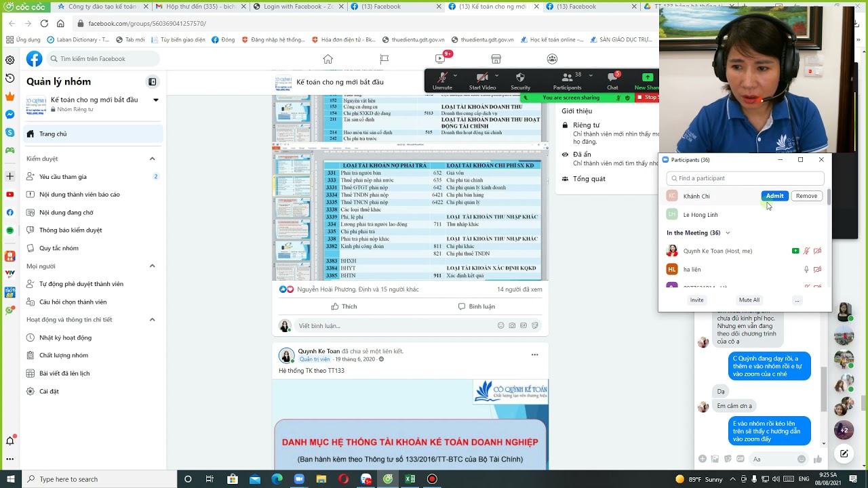Open Facebook Home feed icon
Viewport: 868px width, 488px height.
(x=328, y=59)
